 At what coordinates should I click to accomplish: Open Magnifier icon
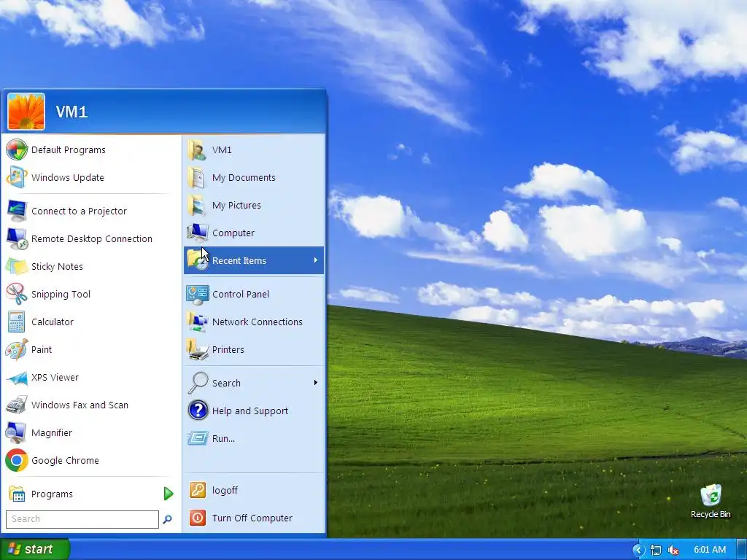tap(17, 432)
